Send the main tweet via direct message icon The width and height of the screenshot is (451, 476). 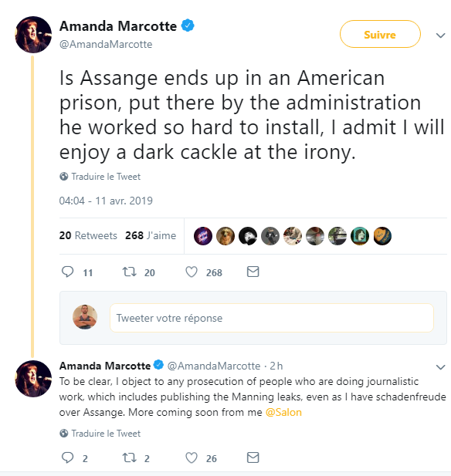click(253, 272)
